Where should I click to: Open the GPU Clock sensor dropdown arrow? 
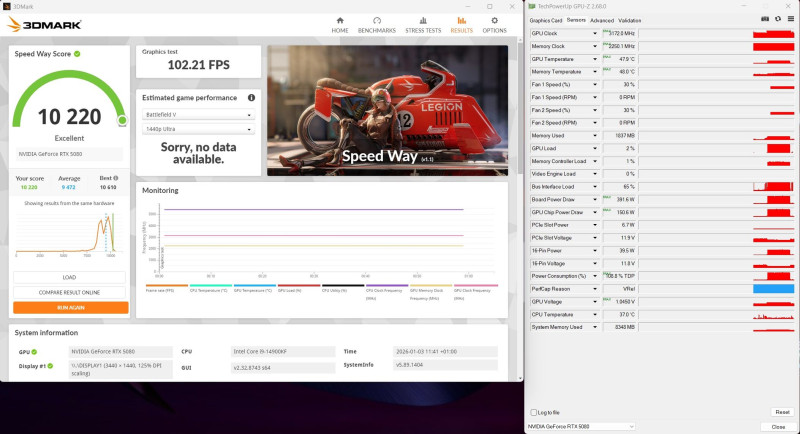coord(594,34)
